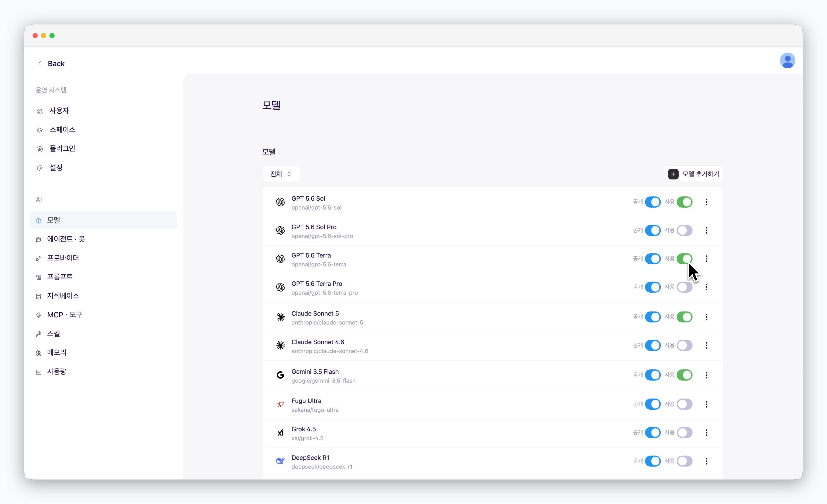Show more options for Claude Sonnet 4.6
This screenshot has height=504, width=827.
[706, 346]
